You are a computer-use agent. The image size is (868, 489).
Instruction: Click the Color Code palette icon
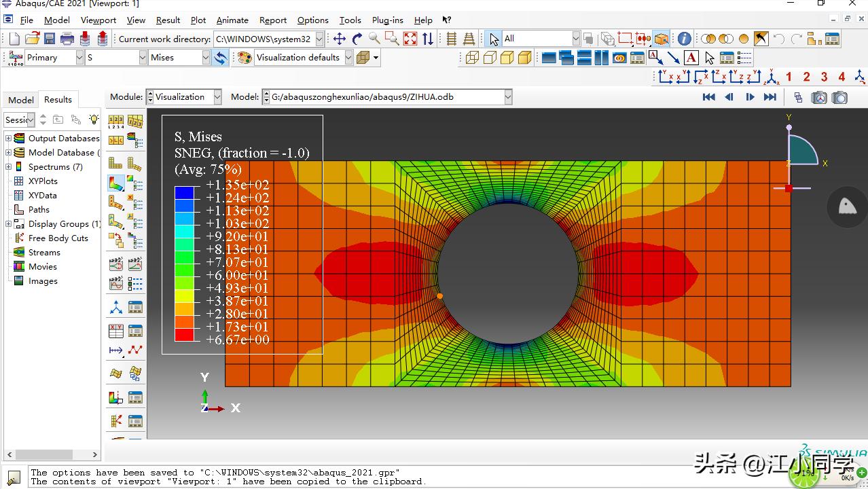pyautogui.click(x=244, y=58)
